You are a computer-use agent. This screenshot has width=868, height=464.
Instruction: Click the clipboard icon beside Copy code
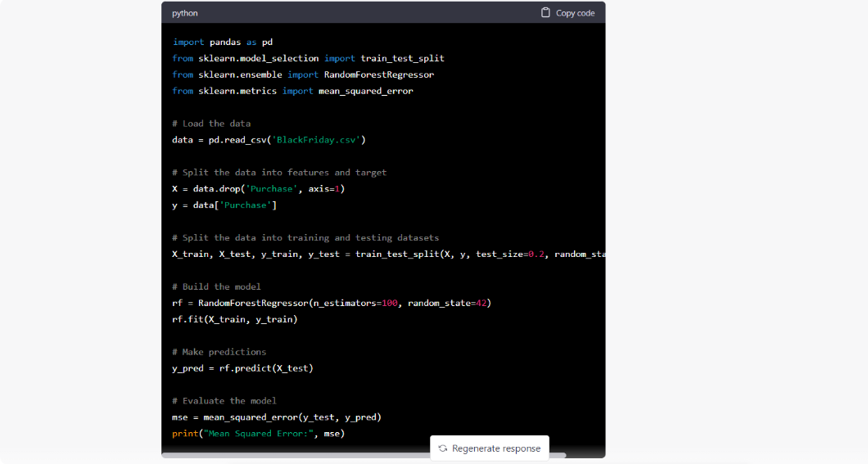point(545,12)
